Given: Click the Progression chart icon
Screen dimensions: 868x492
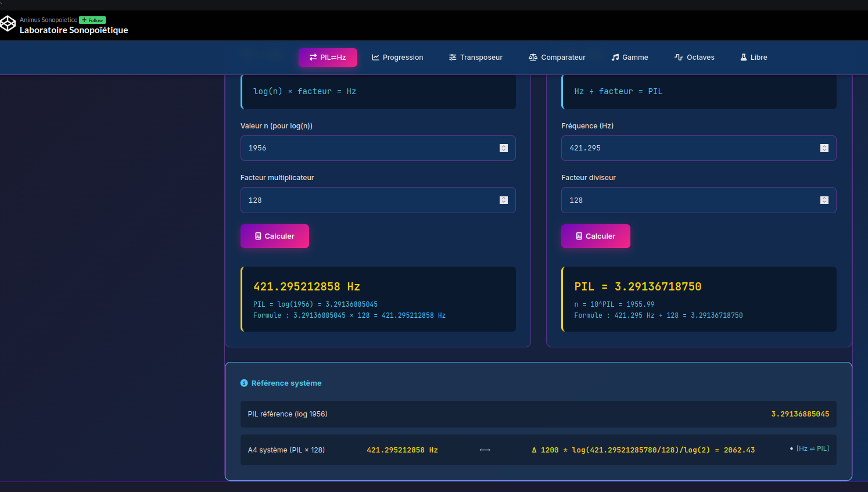Looking at the screenshot, I should click(375, 58).
